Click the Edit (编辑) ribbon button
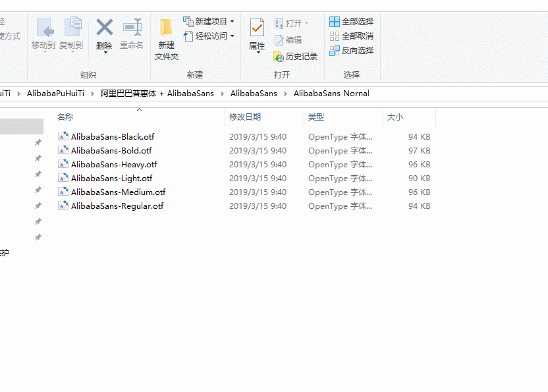The width and height of the screenshot is (548, 392). 288,40
